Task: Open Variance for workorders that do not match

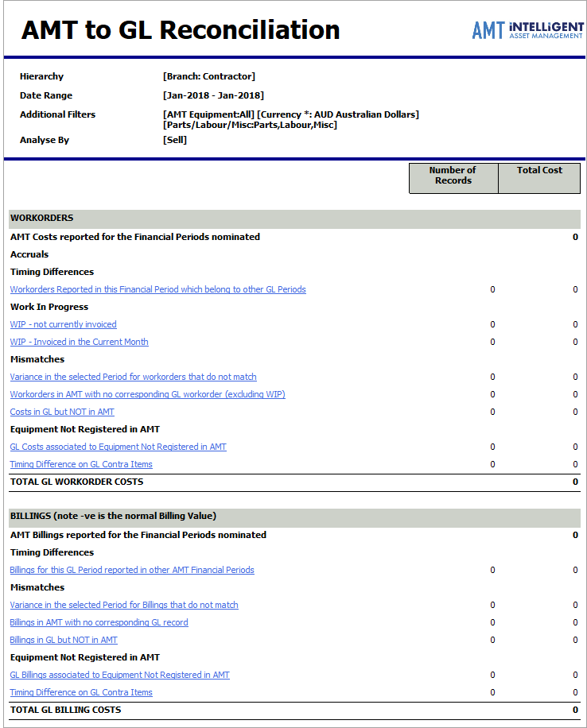Action: click(x=133, y=377)
